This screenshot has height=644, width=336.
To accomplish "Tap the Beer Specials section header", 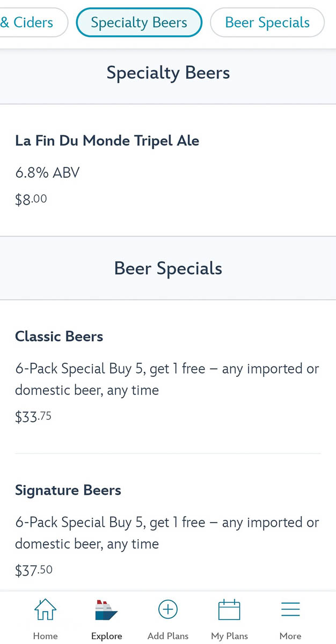I will point(168,268).
